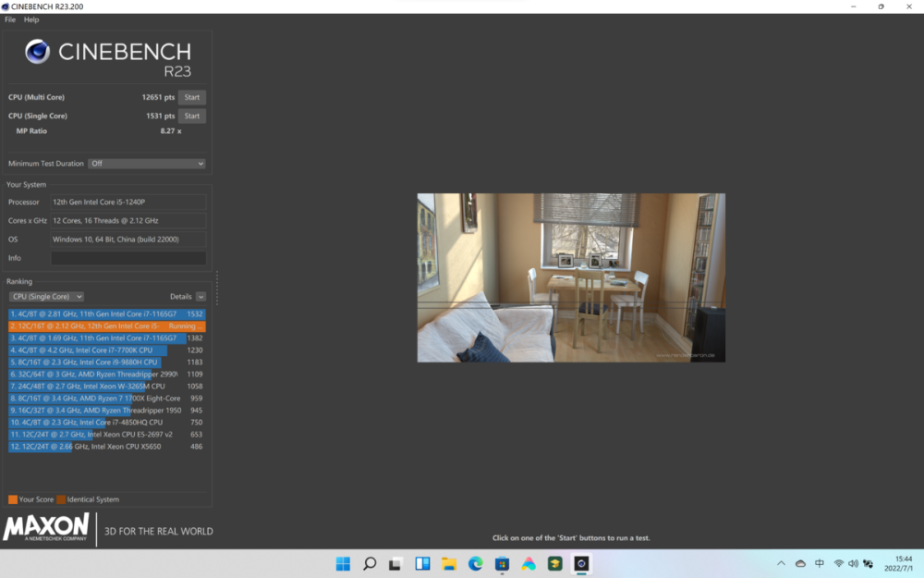The width and height of the screenshot is (924, 578).
Task: Show hidden system tray icons
Action: coord(781,564)
